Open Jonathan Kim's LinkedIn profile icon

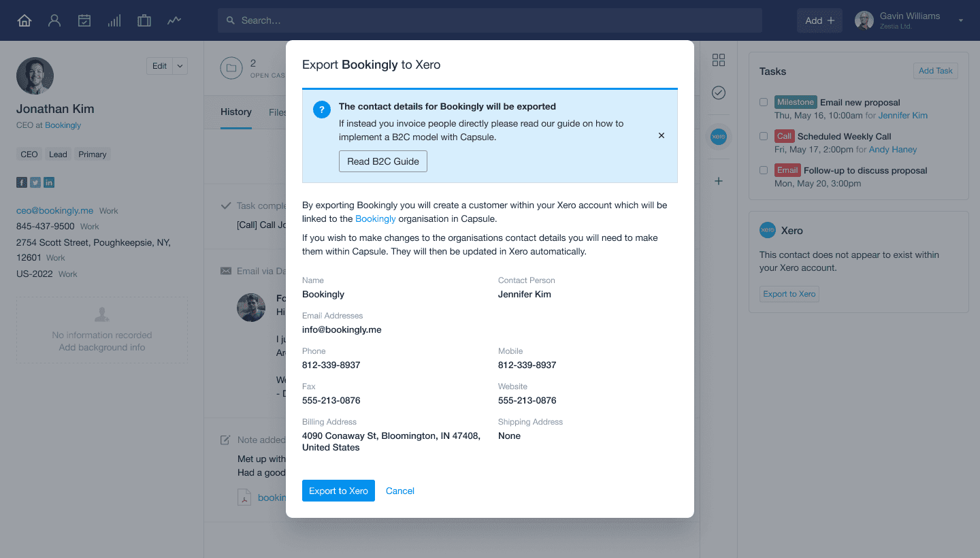click(x=48, y=182)
